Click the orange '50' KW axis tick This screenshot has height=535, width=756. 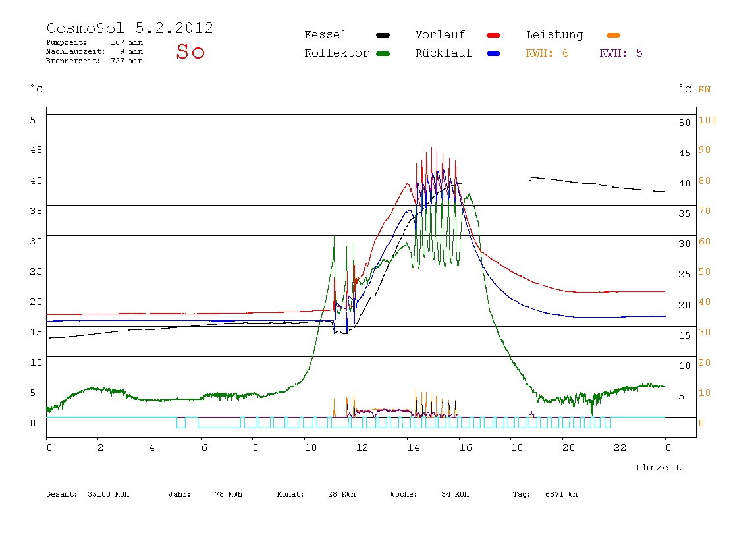[705, 271]
